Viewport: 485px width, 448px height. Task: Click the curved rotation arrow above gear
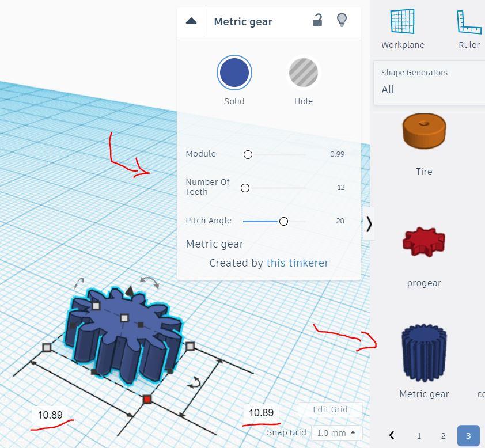tap(149, 282)
